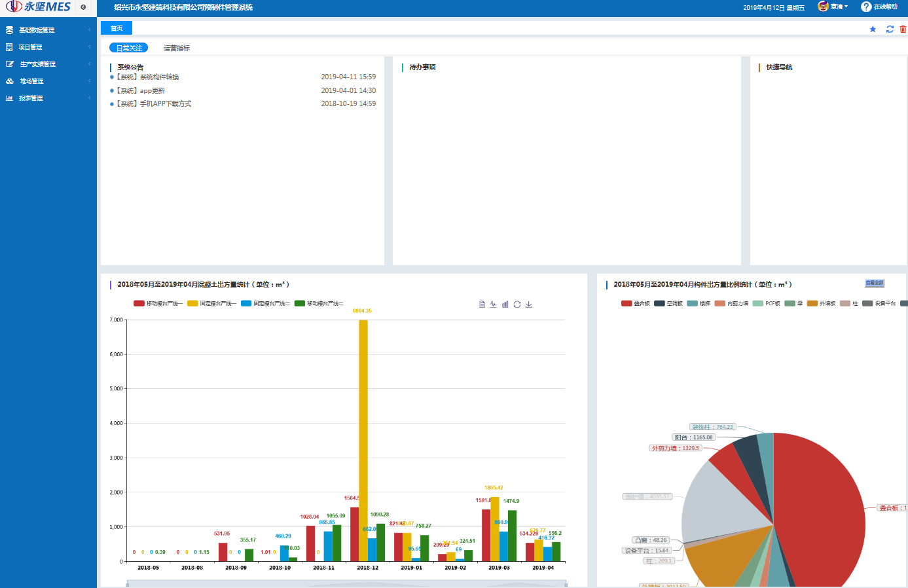Toggle 固定模台产线二 legend series
This screenshot has width=908, height=588.
coord(265,304)
